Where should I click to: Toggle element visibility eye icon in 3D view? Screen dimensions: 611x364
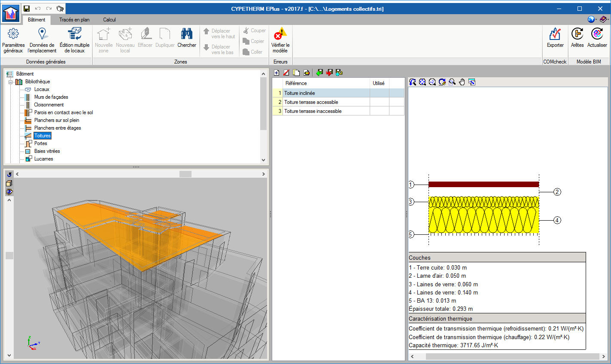[x=9, y=192]
